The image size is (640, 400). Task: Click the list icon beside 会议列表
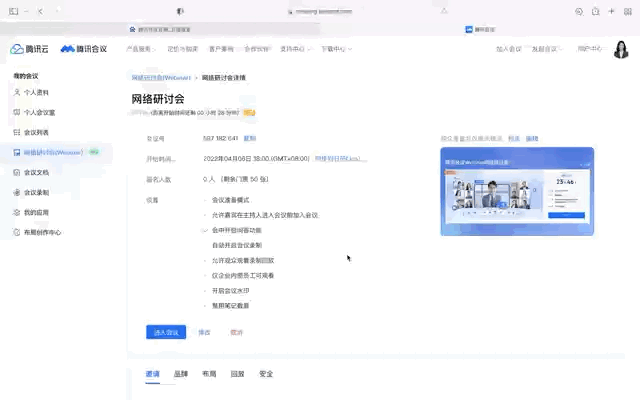[17, 132]
